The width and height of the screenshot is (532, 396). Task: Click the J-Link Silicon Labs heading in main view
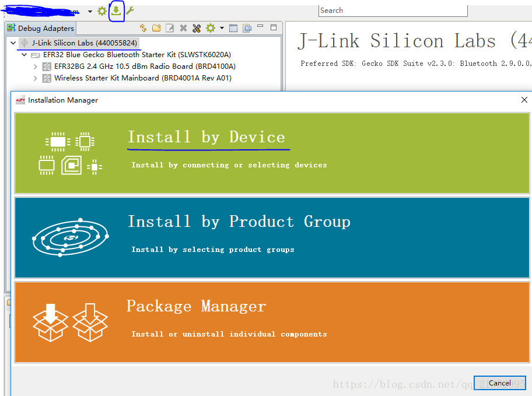415,41
